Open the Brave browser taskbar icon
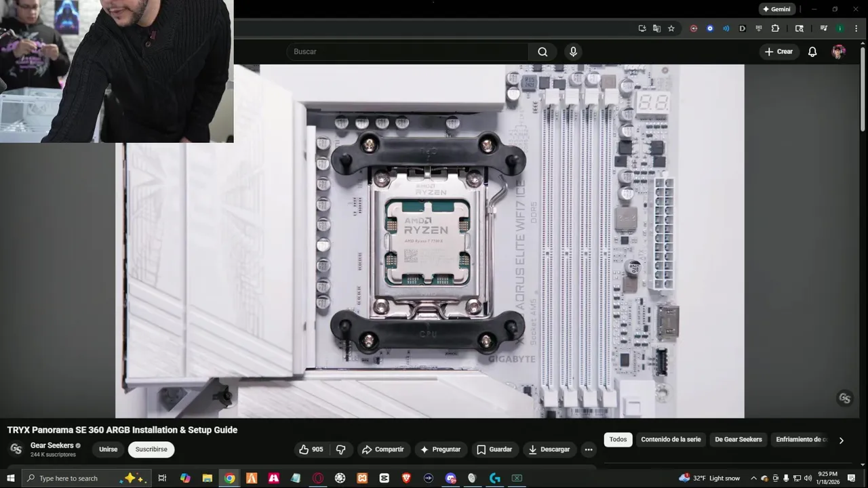The width and height of the screenshot is (868, 488). [x=406, y=478]
